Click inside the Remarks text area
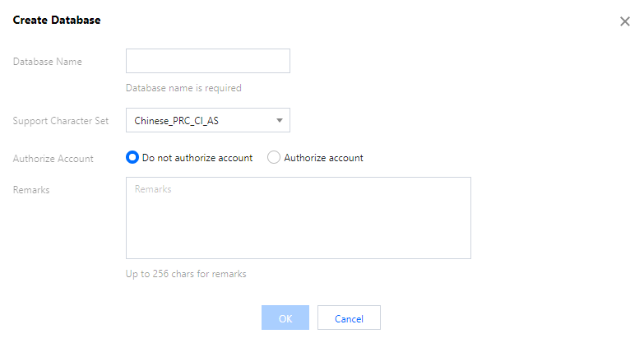644x343 pixels. [299, 218]
